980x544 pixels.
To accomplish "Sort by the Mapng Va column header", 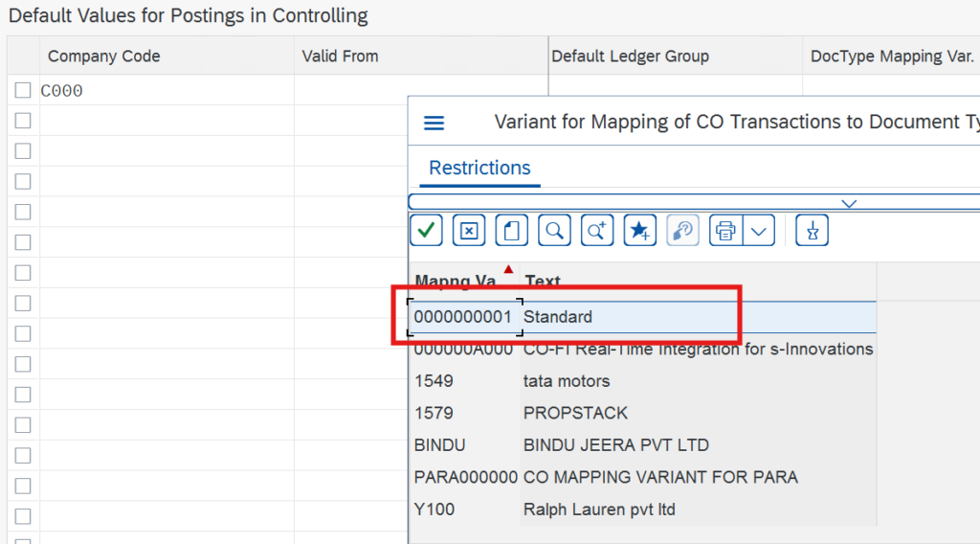I will coord(456,281).
